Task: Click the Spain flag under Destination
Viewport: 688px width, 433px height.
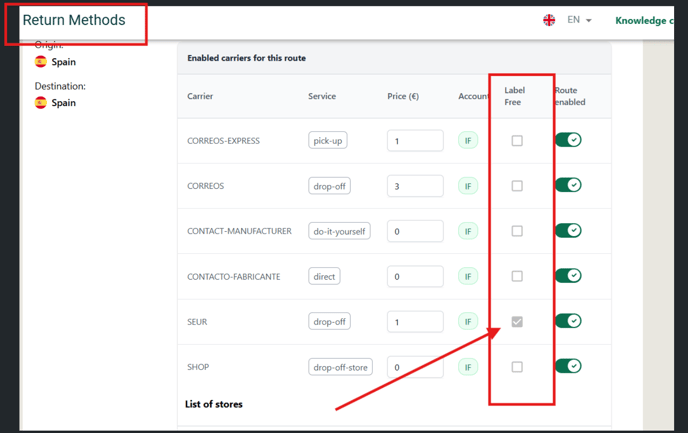Action: pyautogui.click(x=41, y=103)
